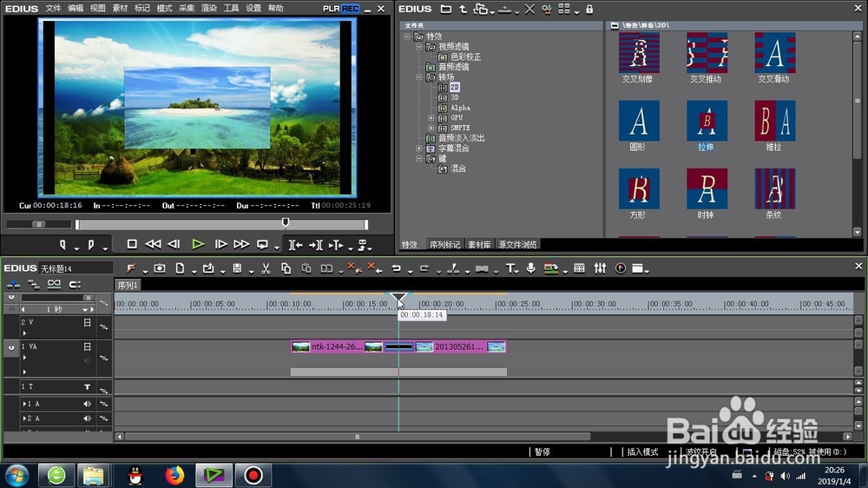Toggle the 1 VA track audio mute speaker
Screen dimensions: 868x488
[87, 360]
